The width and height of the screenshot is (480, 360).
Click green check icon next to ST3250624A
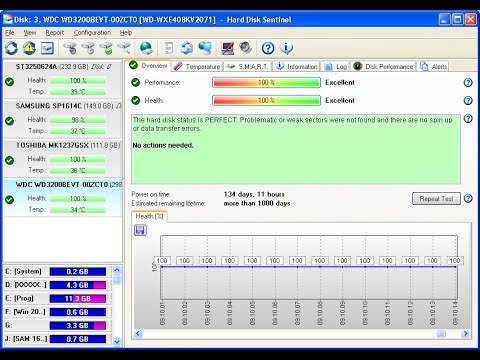click(10, 81)
